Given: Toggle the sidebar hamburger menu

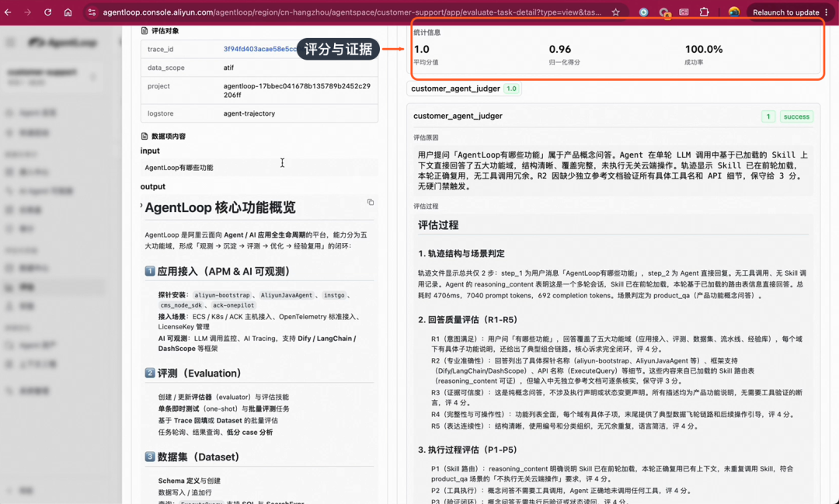Looking at the screenshot, I should pyautogui.click(x=10, y=42).
